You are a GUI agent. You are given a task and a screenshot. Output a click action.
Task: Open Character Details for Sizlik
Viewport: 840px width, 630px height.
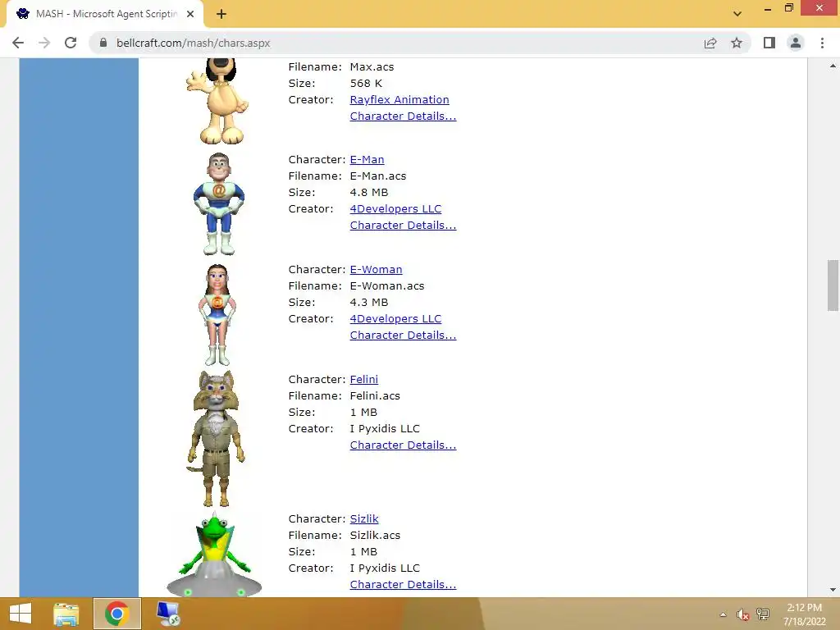click(403, 584)
